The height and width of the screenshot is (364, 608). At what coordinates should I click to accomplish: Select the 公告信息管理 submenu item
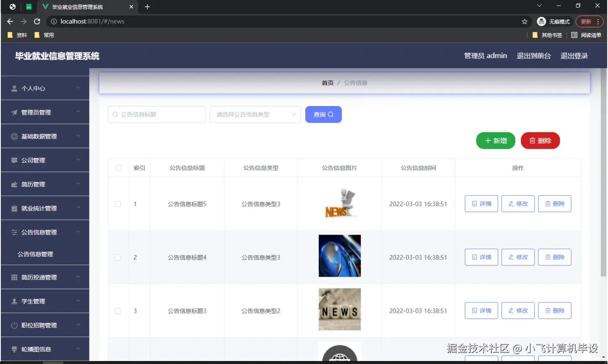[45, 254]
